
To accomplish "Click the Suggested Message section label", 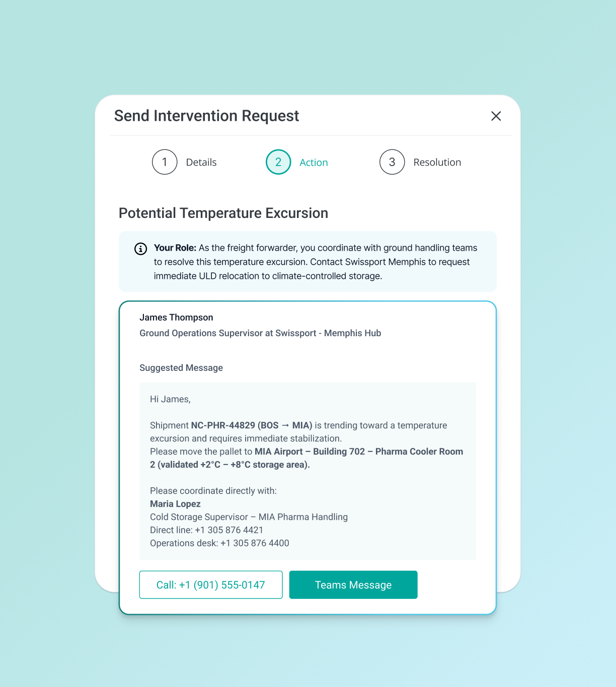I will click(181, 368).
